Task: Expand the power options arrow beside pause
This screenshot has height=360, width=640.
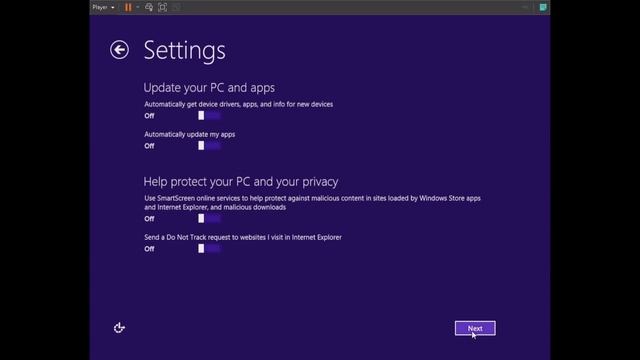Action: [138, 7]
